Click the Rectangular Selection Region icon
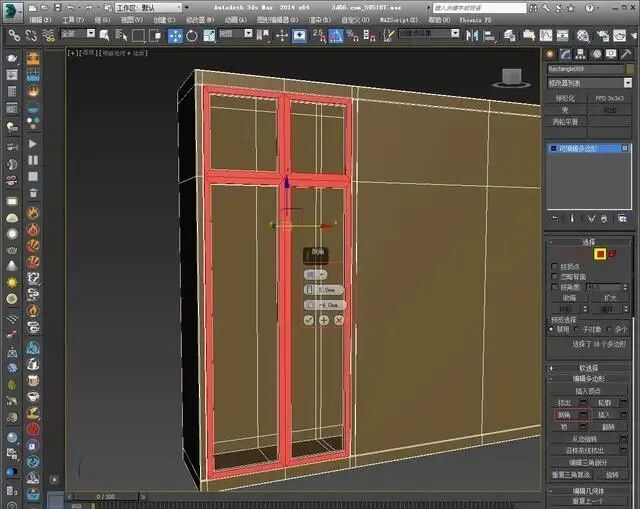640x509 pixels. click(138, 36)
